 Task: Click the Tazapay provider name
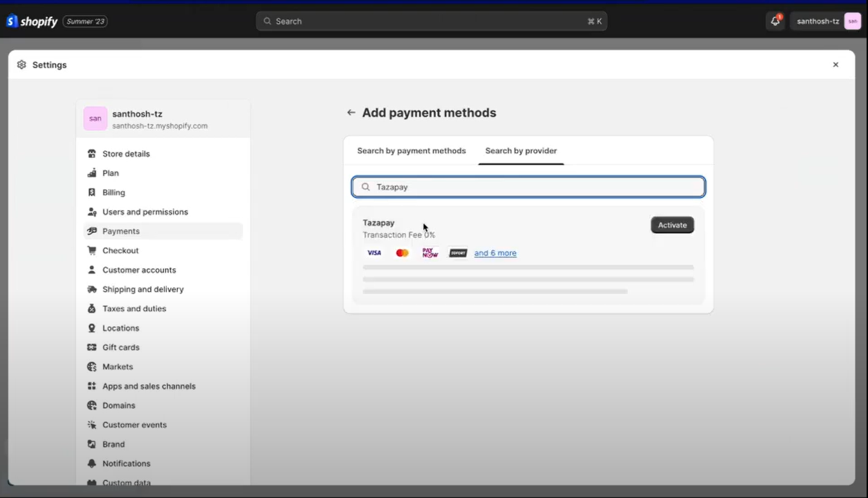pyautogui.click(x=379, y=223)
